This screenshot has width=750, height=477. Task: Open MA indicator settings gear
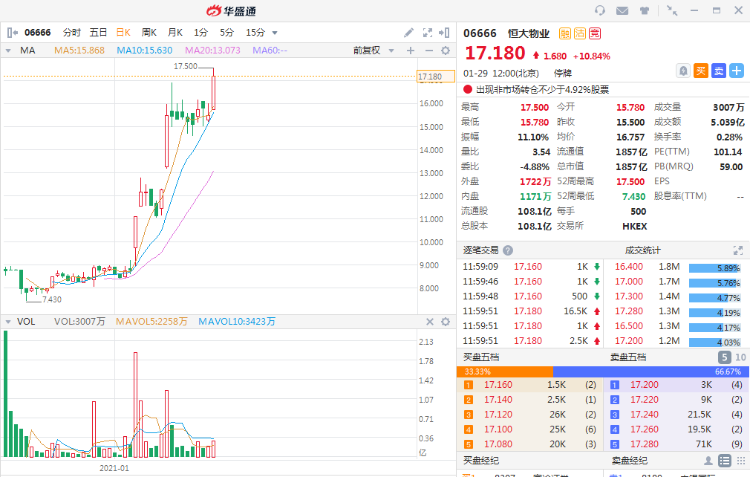(x=445, y=50)
